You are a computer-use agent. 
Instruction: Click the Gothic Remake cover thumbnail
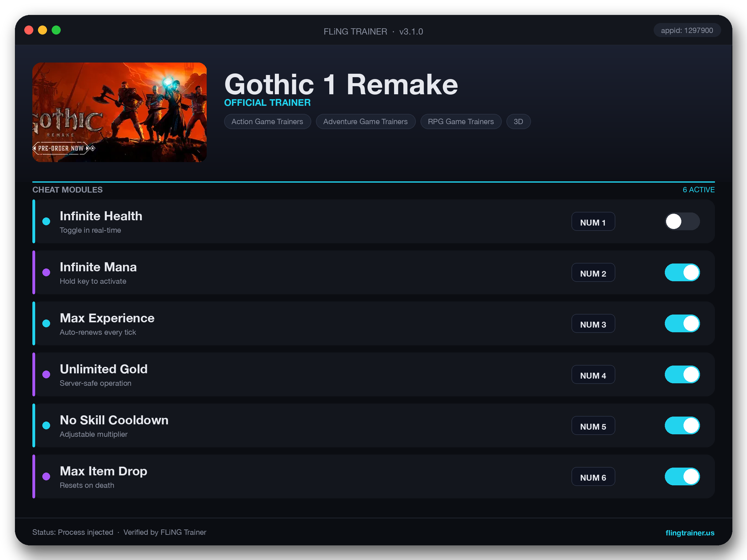tap(120, 112)
